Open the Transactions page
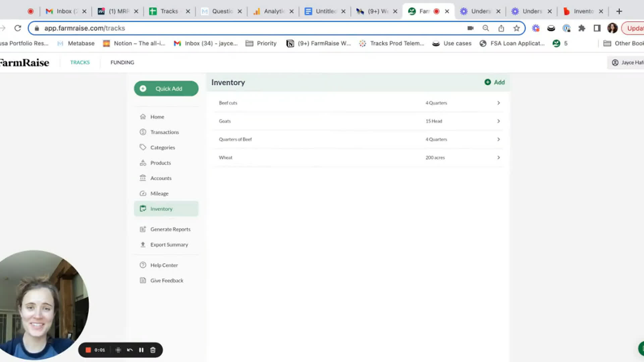The width and height of the screenshot is (644, 362). 164,132
